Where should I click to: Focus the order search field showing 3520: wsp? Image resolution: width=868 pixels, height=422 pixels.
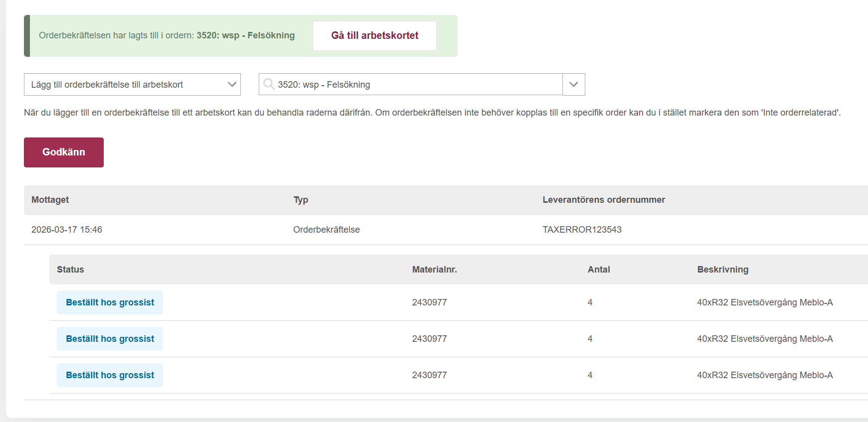pos(414,85)
